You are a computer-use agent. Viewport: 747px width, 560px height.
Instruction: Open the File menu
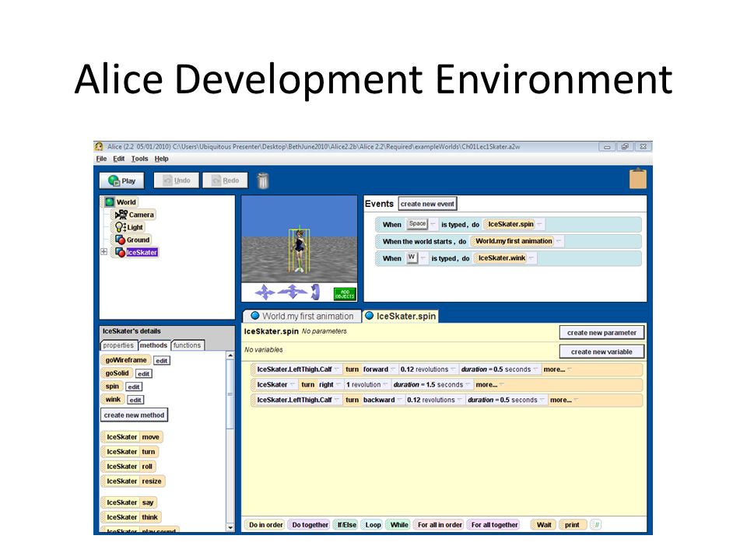[x=101, y=159]
